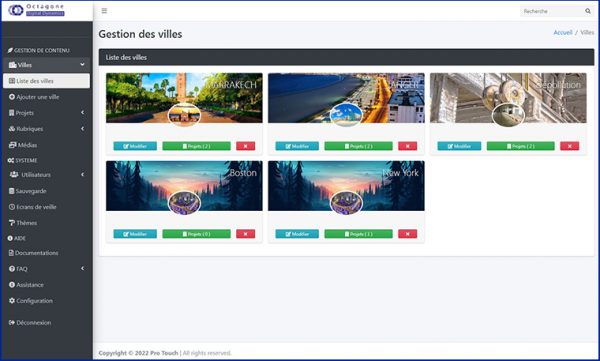Delete the MARRAKECH city with the red X
The height and width of the screenshot is (361, 600).
tap(245, 146)
